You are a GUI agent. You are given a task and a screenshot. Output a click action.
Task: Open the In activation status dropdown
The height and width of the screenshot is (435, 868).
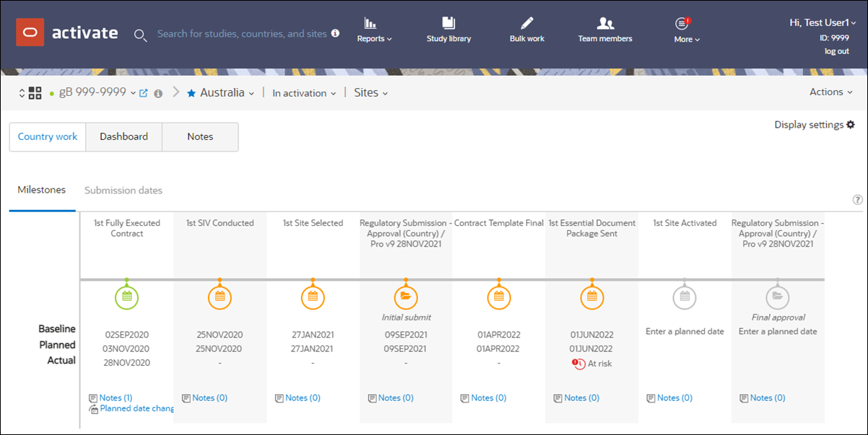304,93
